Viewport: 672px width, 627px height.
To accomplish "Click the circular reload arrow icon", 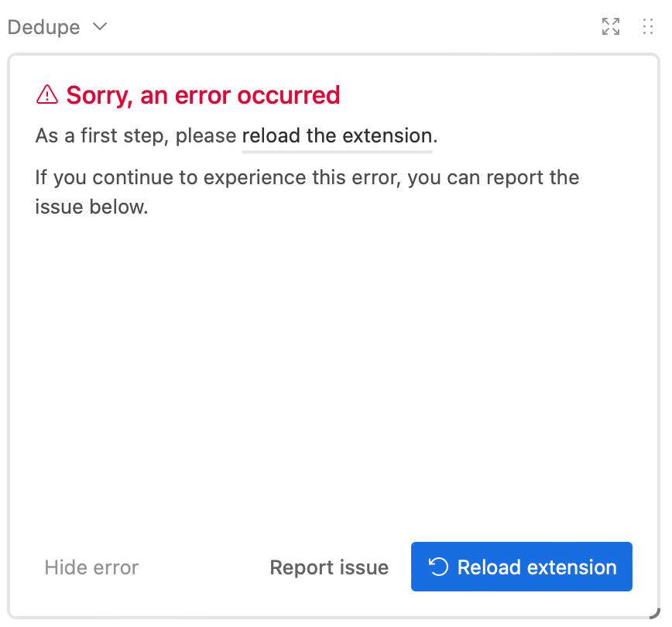I will click(438, 567).
